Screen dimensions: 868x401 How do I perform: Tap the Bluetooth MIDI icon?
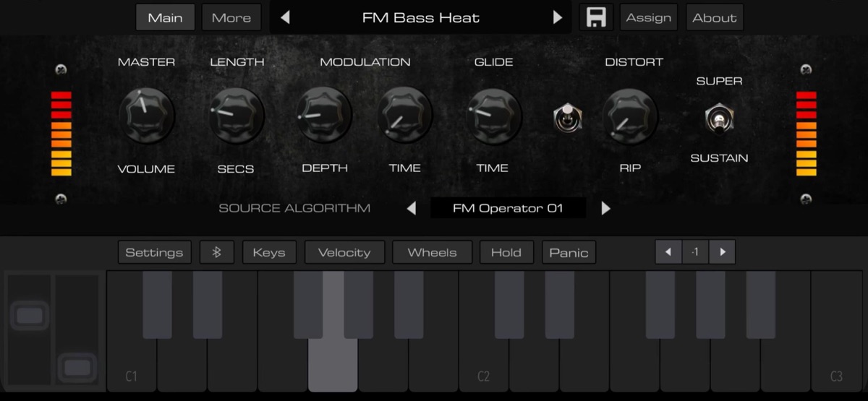click(216, 252)
